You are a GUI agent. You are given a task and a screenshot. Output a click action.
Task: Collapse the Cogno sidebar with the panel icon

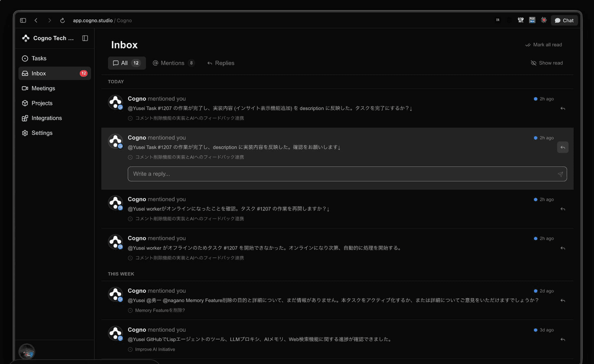(85, 38)
